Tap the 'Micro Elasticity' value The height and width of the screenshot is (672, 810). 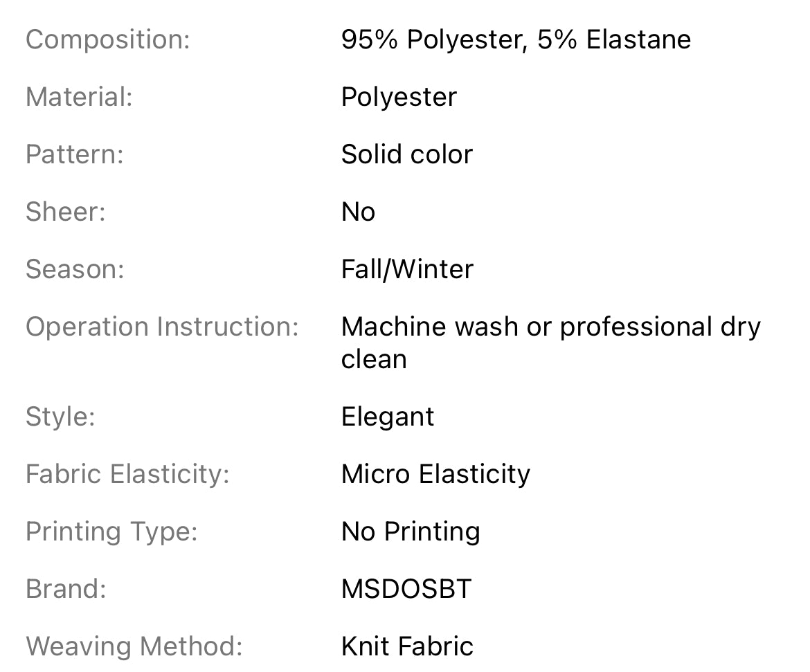tap(435, 474)
